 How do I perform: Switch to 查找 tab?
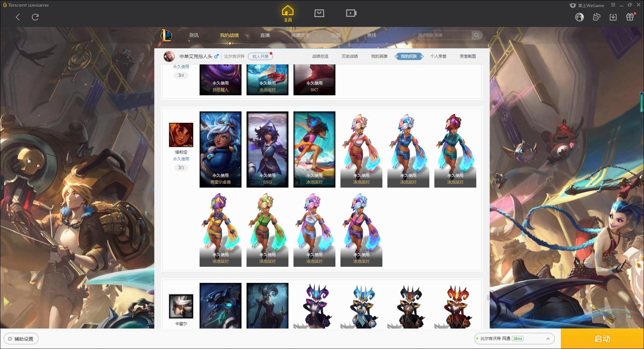pos(372,35)
